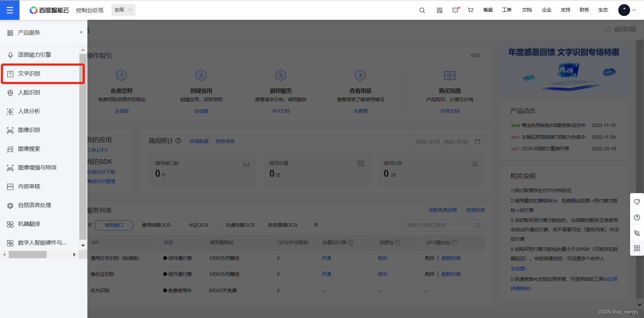The image size is (644, 318).
Task: Expand the 产品服务 menu
Action: [x=44, y=32]
